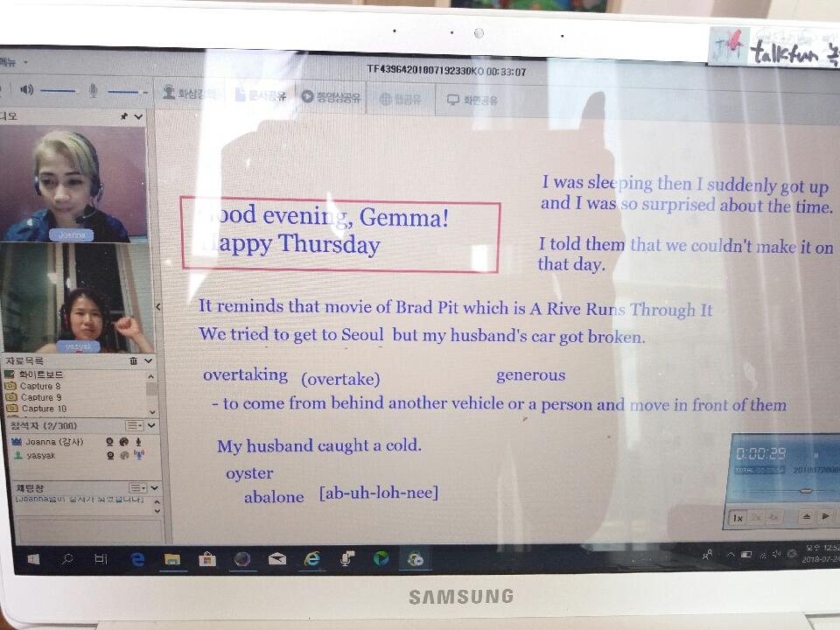Click the microphone icon in top toolbar
840x630 pixels.
(x=94, y=91)
